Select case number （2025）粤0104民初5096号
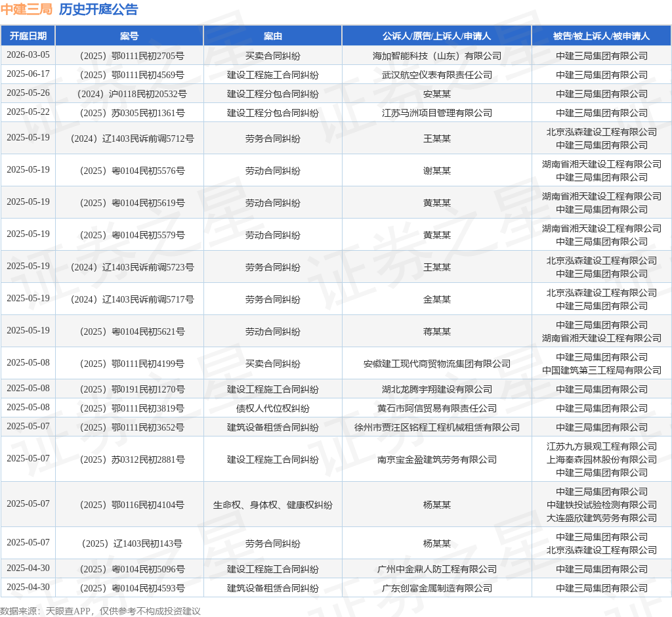The height and width of the screenshot is (617, 672). coord(129,569)
